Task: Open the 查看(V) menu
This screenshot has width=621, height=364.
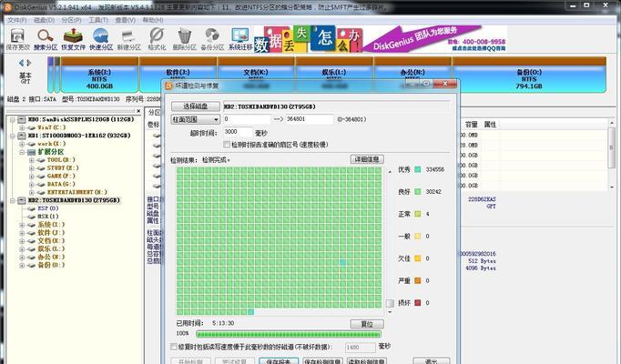Action: pos(125,20)
